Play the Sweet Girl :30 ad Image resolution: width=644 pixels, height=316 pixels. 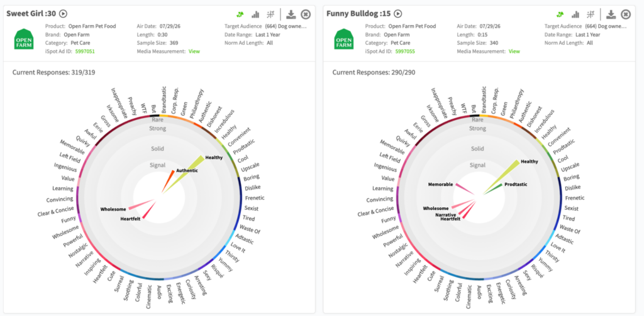pyautogui.click(x=63, y=14)
